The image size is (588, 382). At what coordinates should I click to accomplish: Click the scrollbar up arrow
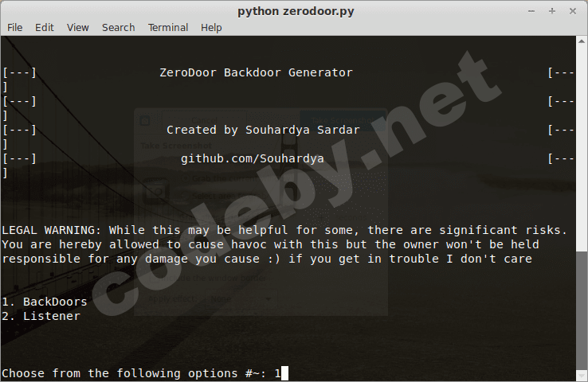pyautogui.click(x=582, y=41)
